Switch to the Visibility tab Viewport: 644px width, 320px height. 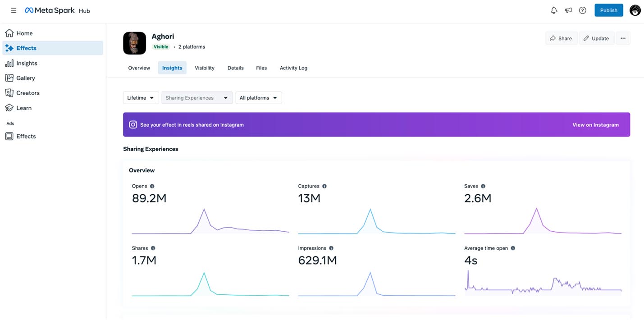(205, 68)
